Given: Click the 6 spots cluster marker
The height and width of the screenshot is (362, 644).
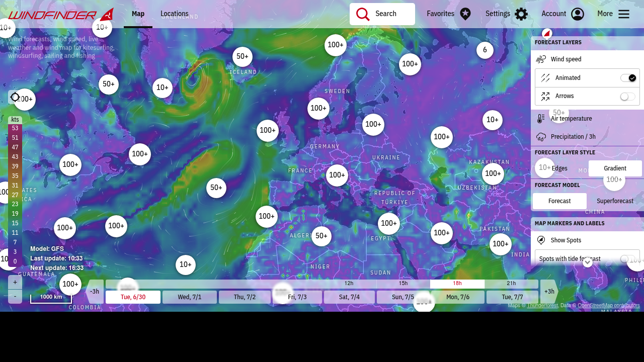Looking at the screenshot, I should point(485,50).
